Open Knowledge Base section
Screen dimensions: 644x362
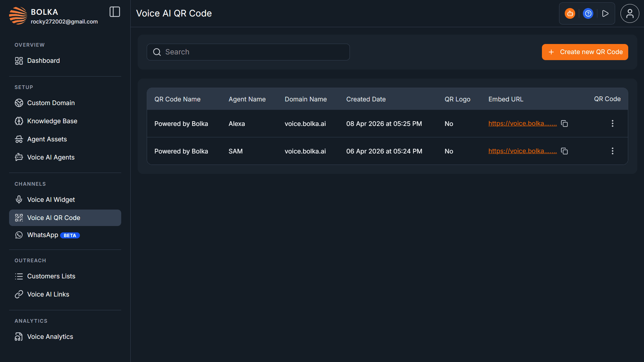tap(65, 121)
